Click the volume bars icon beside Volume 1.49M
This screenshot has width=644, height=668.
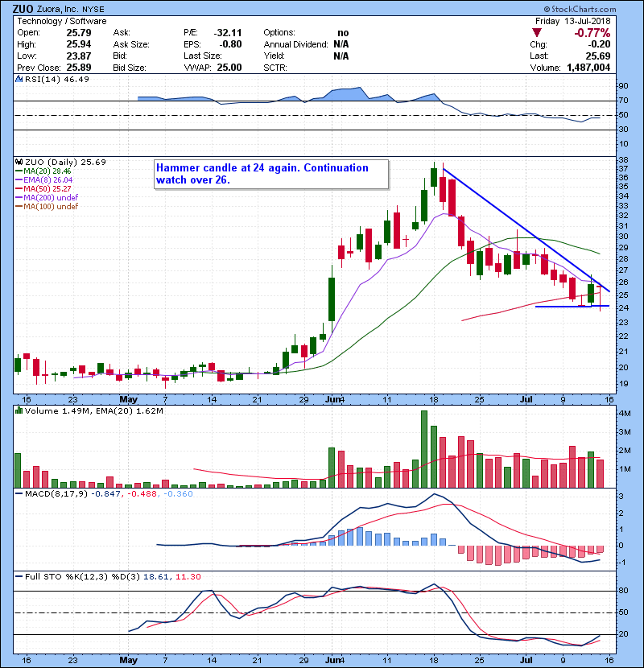point(19,411)
